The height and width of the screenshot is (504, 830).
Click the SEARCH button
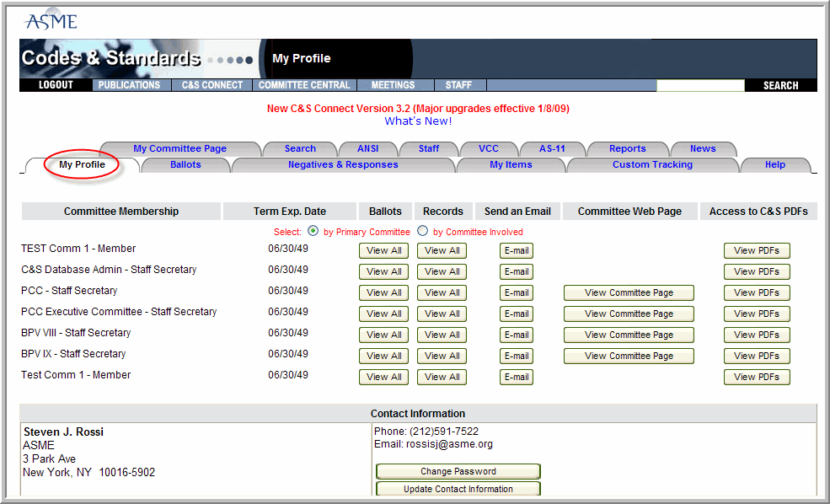(780, 85)
